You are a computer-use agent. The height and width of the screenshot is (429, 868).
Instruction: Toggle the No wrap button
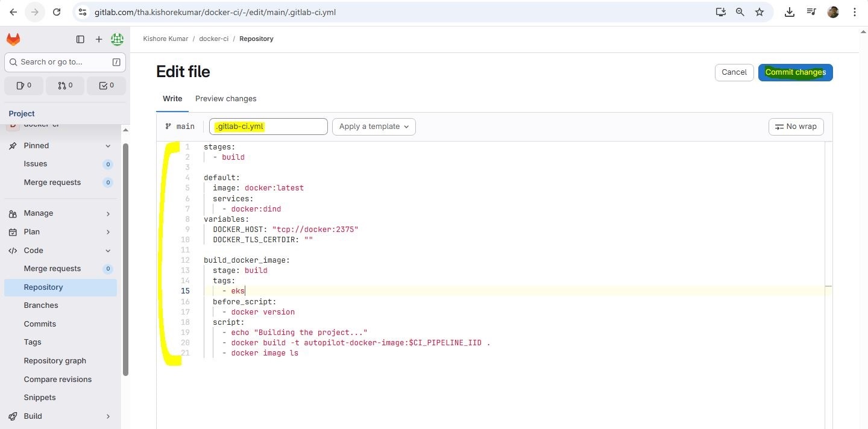click(796, 127)
